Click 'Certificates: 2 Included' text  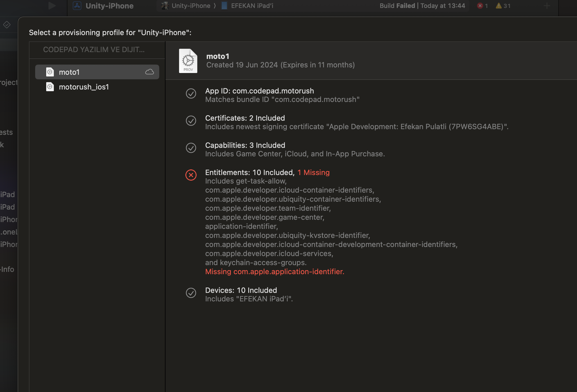click(245, 118)
